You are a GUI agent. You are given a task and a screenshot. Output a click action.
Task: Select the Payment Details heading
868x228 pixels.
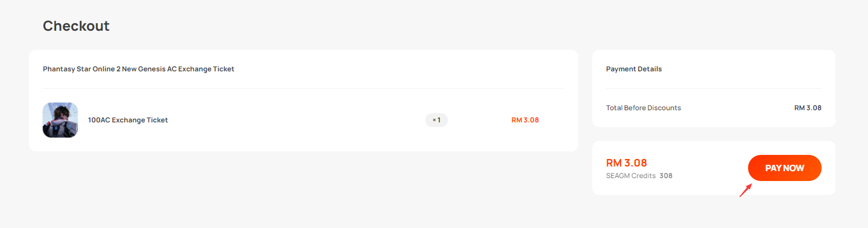click(x=634, y=69)
